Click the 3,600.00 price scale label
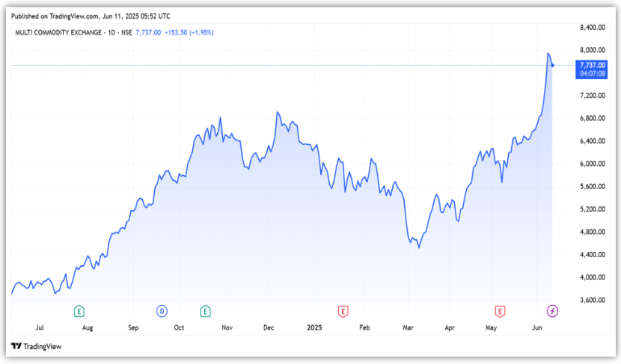This screenshot has width=621, height=364. [x=592, y=300]
